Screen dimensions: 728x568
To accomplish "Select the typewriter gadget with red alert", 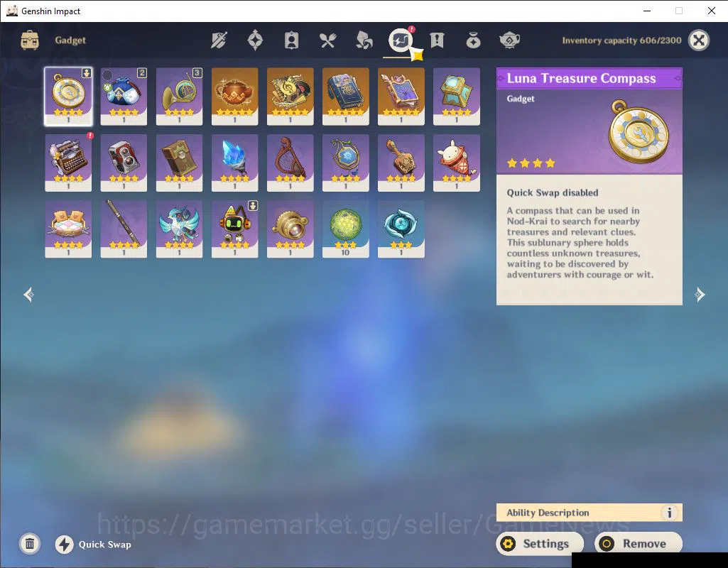I will click(x=68, y=163).
